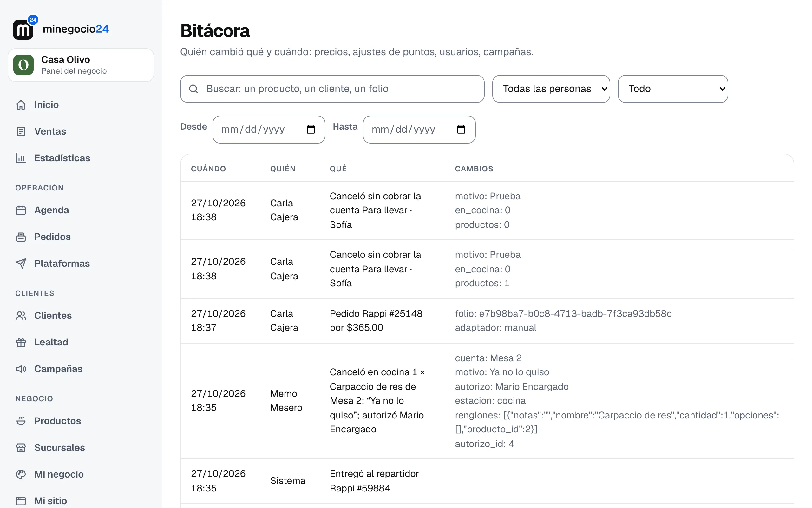Click the Productos bowl icon
The height and width of the screenshot is (508, 812).
point(21,421)
